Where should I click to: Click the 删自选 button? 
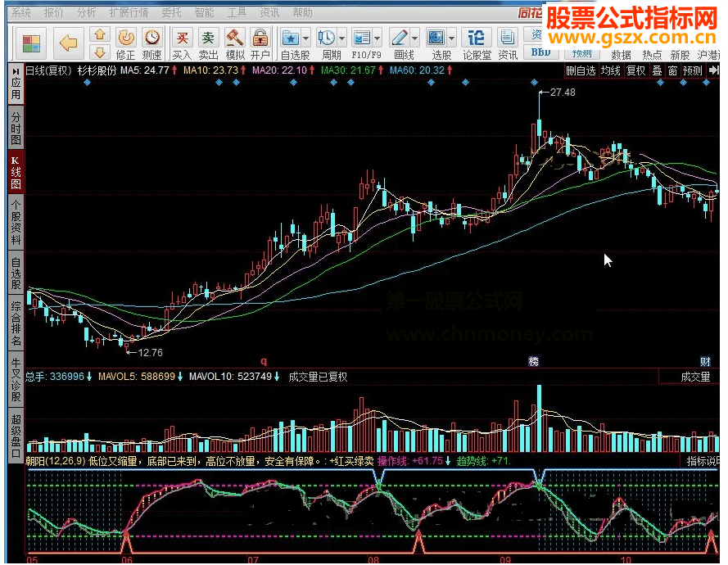pyautogui.click(x=581, y=71)
